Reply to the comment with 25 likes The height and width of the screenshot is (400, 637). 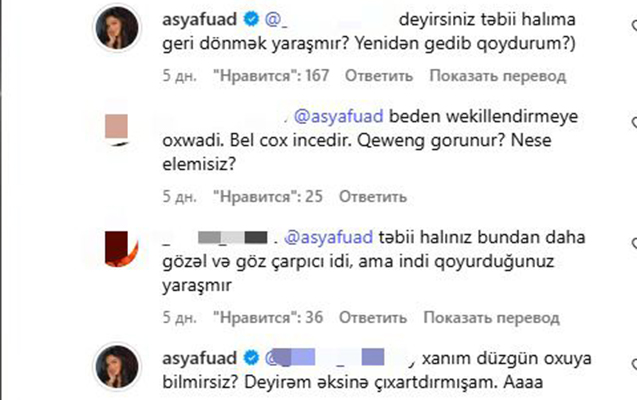[x=373, y=195]
